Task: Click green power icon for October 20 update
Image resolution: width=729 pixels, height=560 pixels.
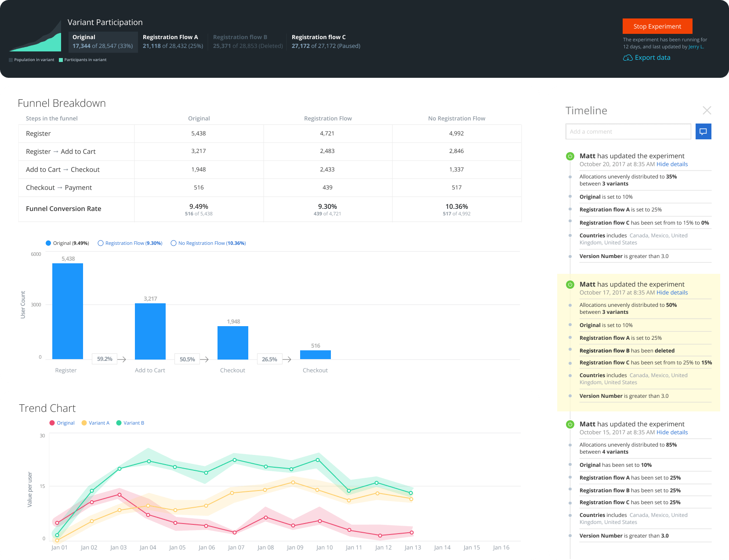Action: 570,156
